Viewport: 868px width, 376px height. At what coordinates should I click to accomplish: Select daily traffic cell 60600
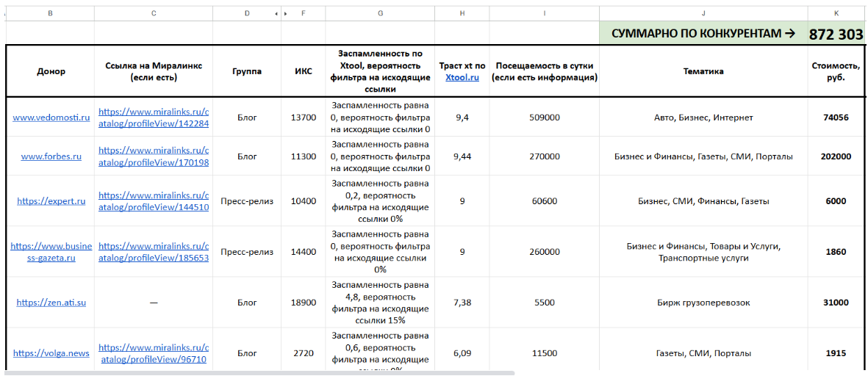pos(545,201)
